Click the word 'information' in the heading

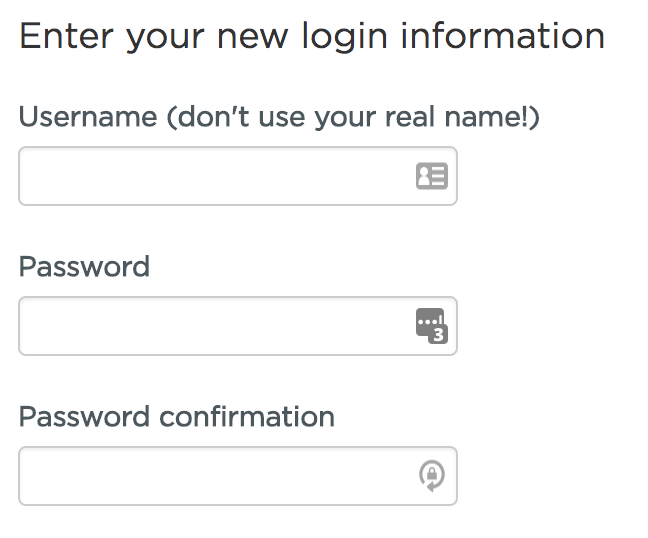tap(503, 36)
